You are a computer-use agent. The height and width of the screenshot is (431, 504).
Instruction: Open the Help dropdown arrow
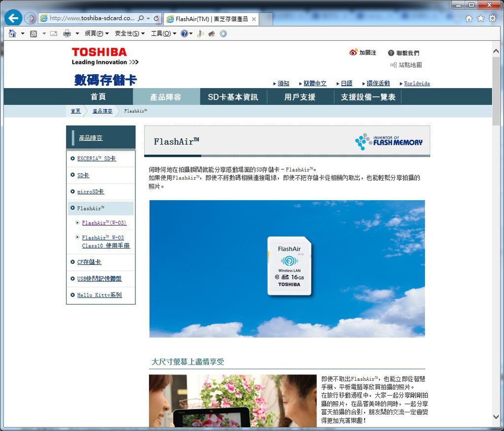coord(191,33)
